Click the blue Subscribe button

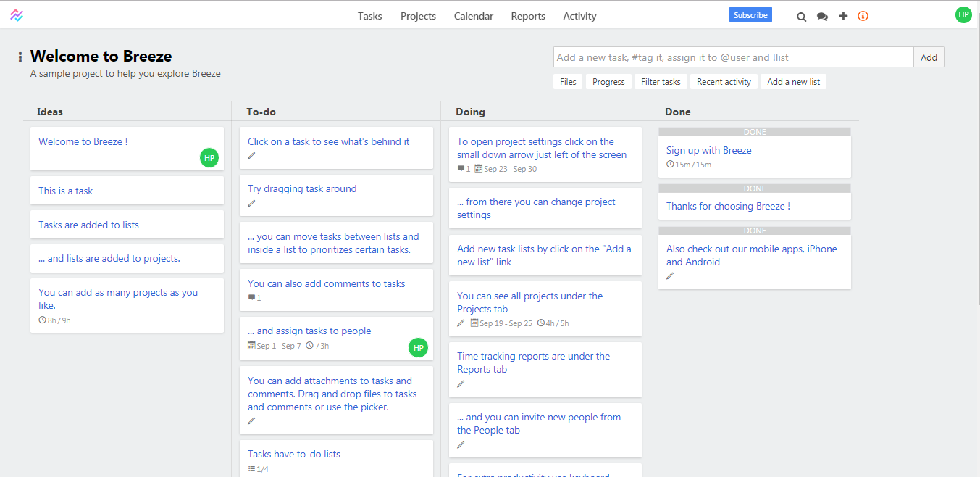click(750, 14)
